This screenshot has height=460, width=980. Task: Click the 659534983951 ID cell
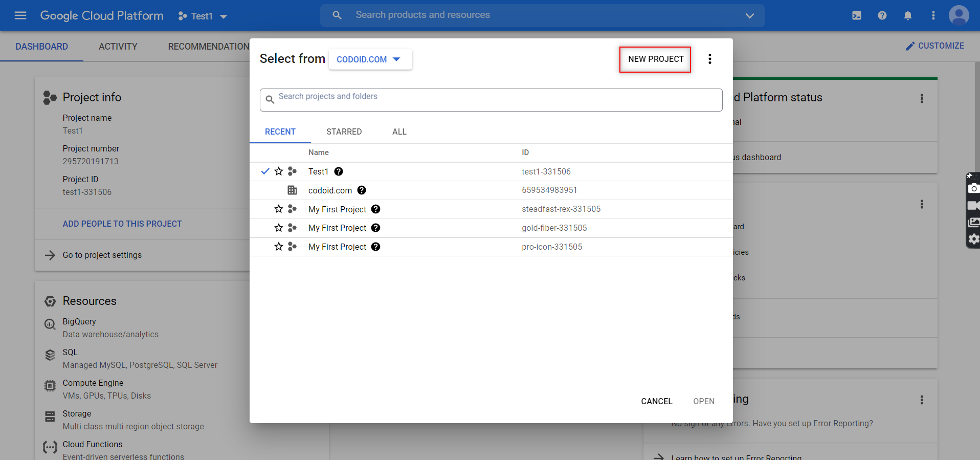tap(549, 190)
